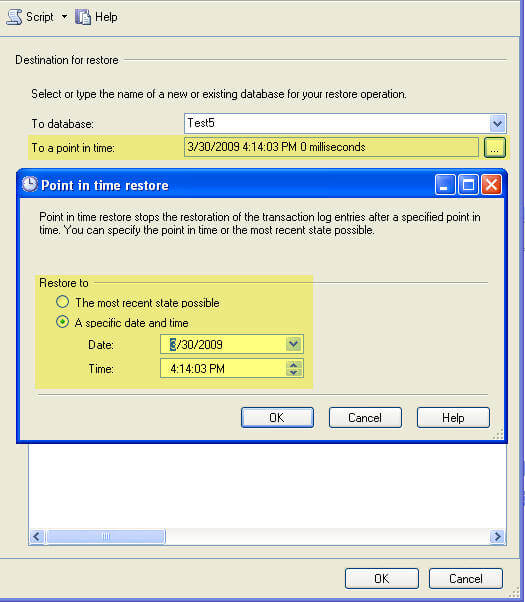Expand the To database combo box arrow
The image size is (525, 602).
tap(498, 124)
